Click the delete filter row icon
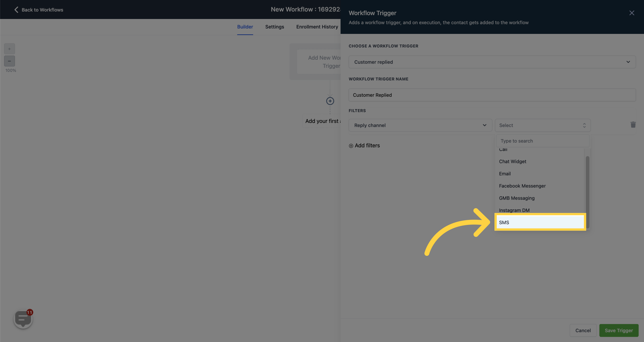The image size is (644, 342). (633, 125)
